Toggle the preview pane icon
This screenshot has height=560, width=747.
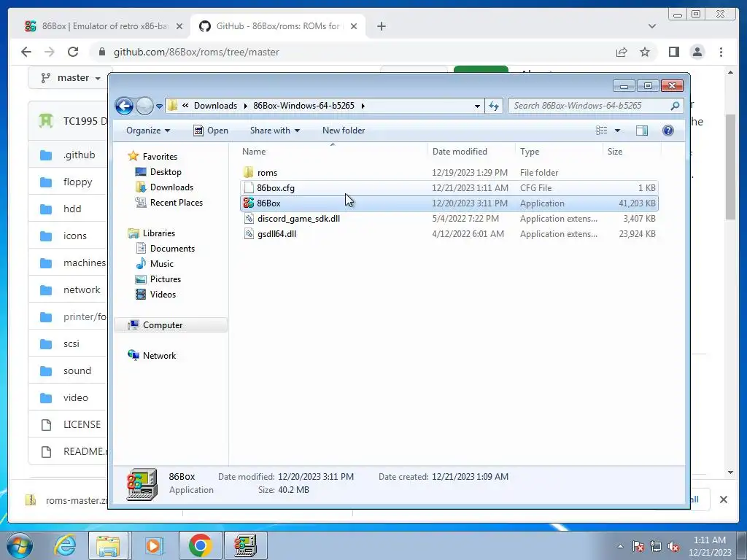(x=642, y=131)
